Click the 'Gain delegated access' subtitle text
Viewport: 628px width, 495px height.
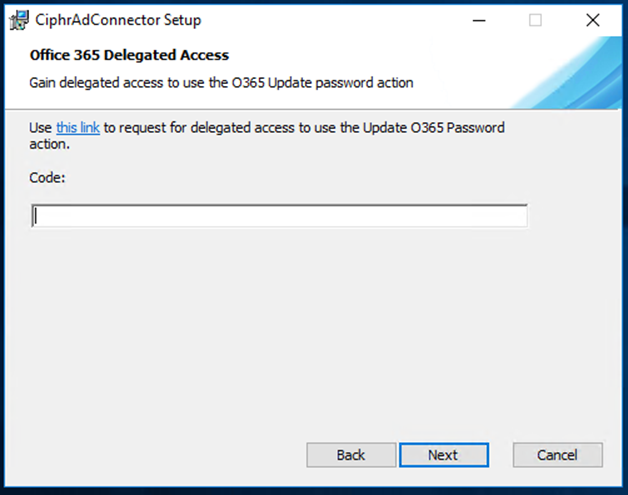[221, 83]
